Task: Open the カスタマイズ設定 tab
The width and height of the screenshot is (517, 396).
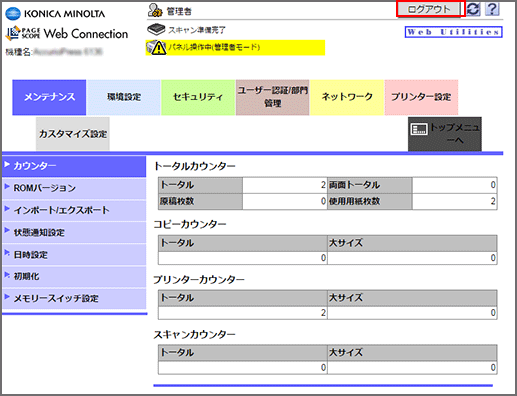Action: click(73, 134)
